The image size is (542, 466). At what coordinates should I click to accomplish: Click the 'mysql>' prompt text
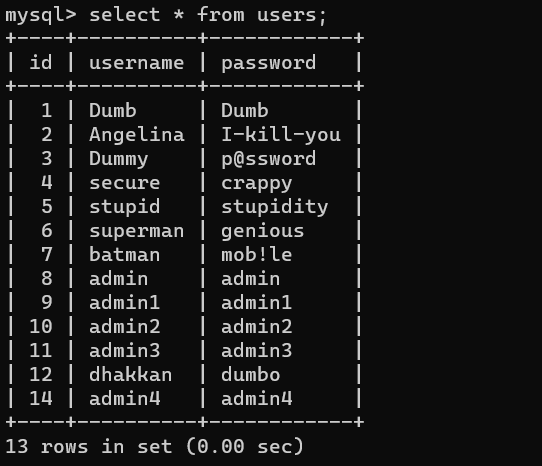(x=41, y=16)
